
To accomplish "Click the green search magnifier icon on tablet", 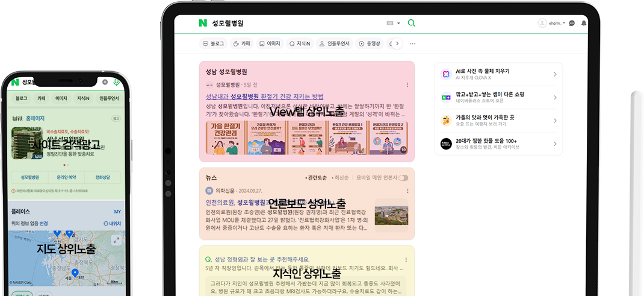I will pyautogui.click(x=412, y=23).
